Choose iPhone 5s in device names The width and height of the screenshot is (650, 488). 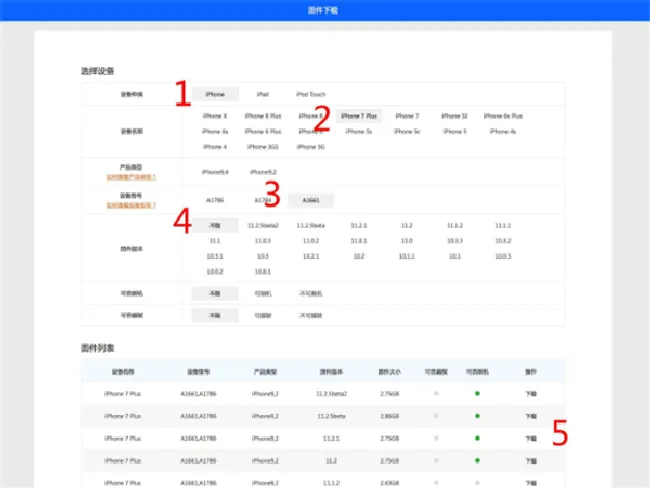pyautogui.click(x=359, y=131)
